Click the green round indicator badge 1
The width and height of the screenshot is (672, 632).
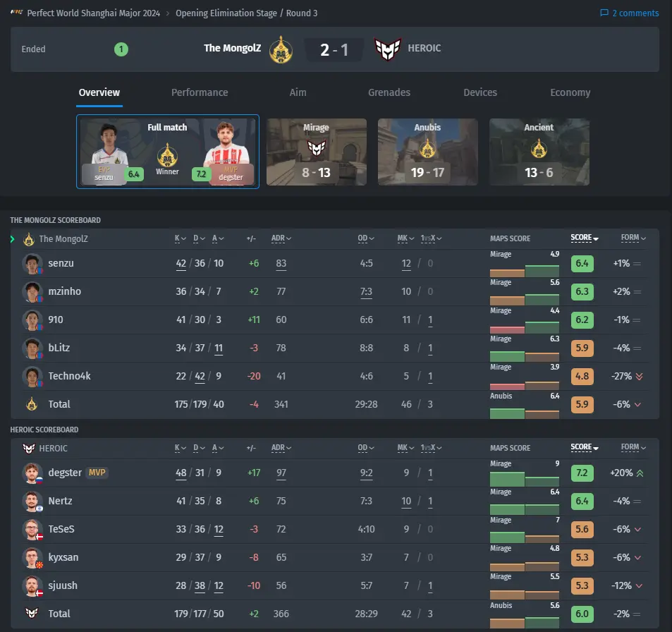tap(121, 49)
